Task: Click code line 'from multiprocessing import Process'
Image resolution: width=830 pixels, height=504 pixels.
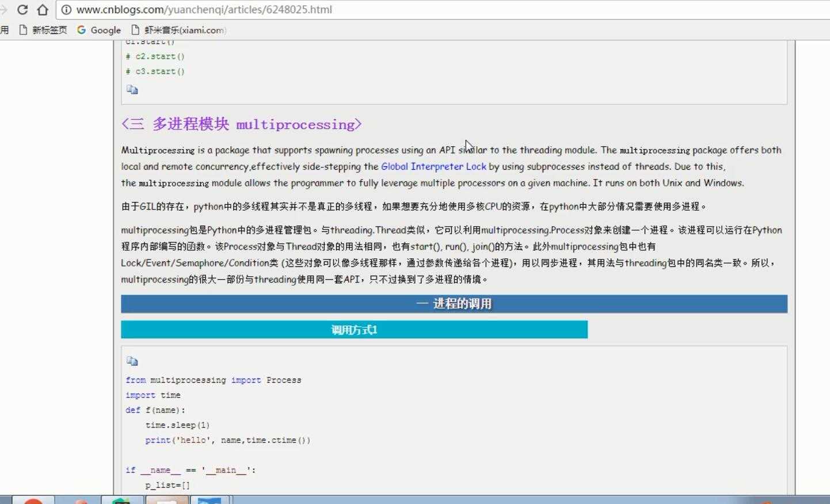Action: point(214,380)
